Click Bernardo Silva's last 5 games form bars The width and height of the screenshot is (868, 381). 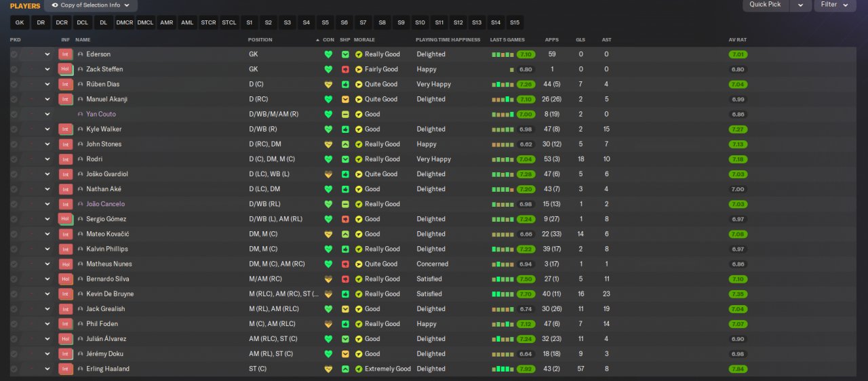pos(502,279)
